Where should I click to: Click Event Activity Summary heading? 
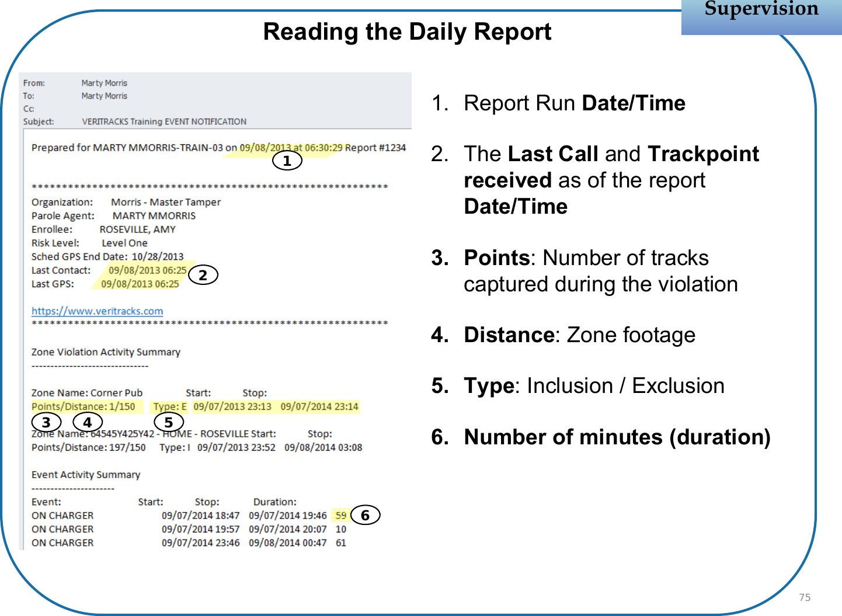point(86,475)
